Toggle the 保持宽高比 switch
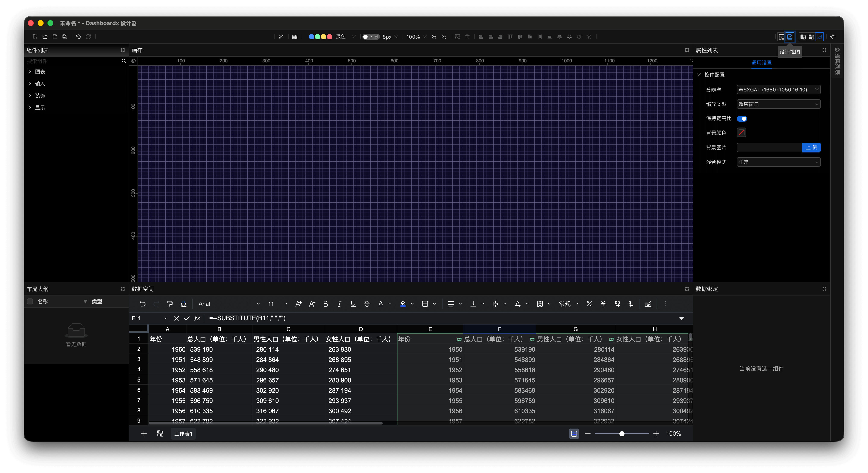The image size is (868, 473). coord(742,119)
